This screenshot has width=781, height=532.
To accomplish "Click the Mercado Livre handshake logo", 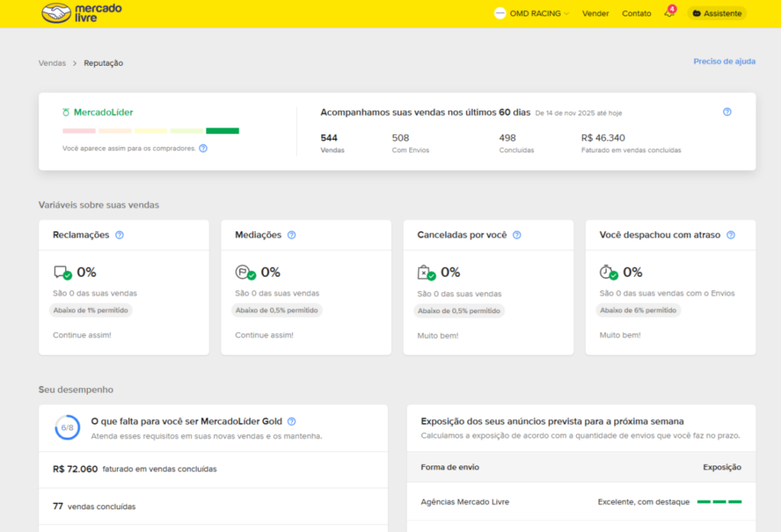I will [x=56, y=13].
